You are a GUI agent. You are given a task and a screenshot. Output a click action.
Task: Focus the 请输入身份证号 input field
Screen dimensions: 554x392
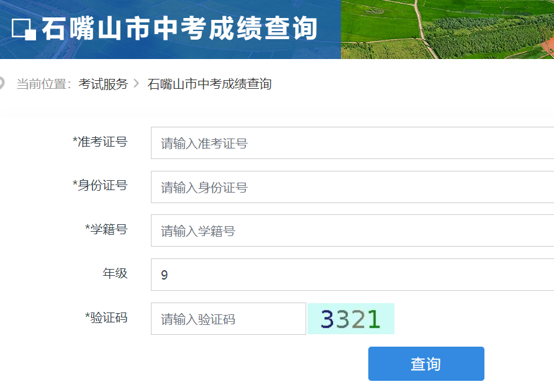tap(352, 187)
